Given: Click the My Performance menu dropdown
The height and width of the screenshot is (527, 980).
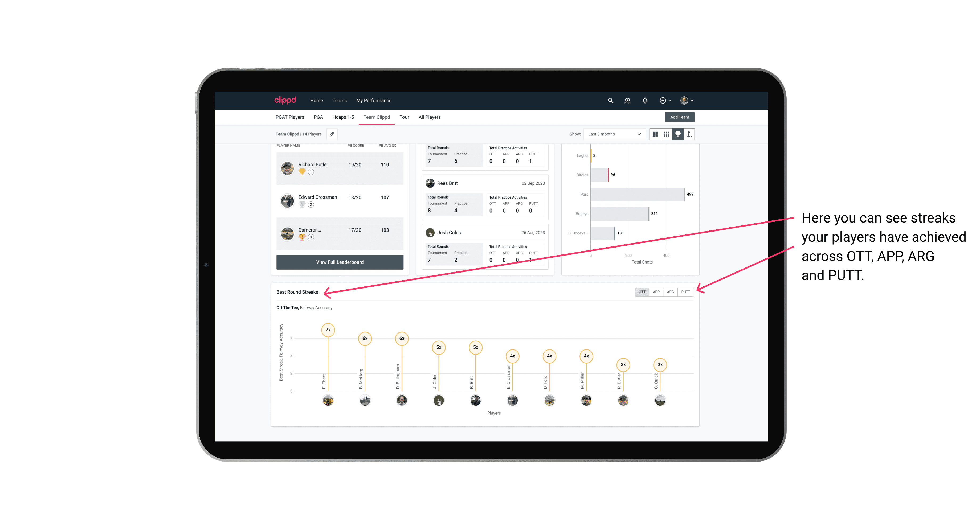Looking at the screenshot, I should pos(374,100).
